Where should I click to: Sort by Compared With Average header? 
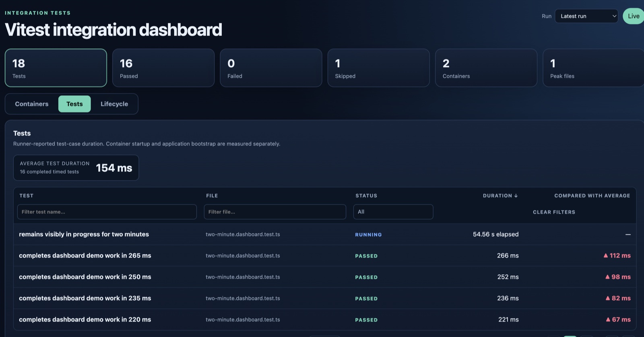[592, 196]
